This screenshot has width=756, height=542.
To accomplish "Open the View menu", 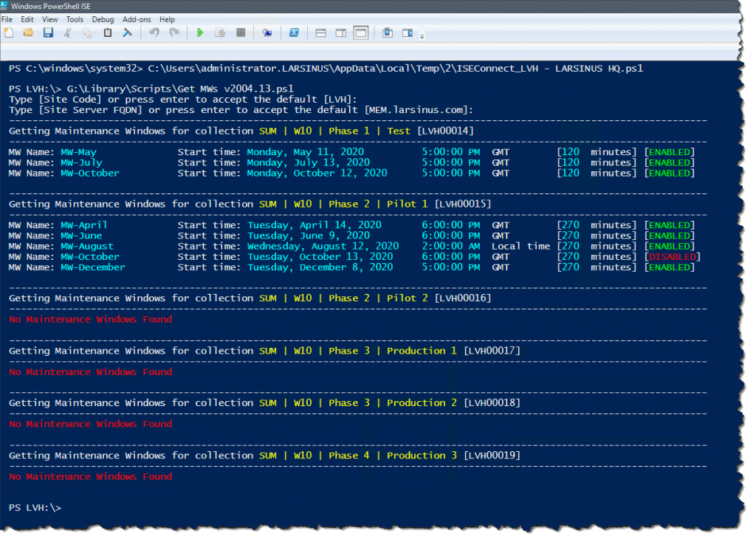I will pyautogui.click(x=49, y=19).
